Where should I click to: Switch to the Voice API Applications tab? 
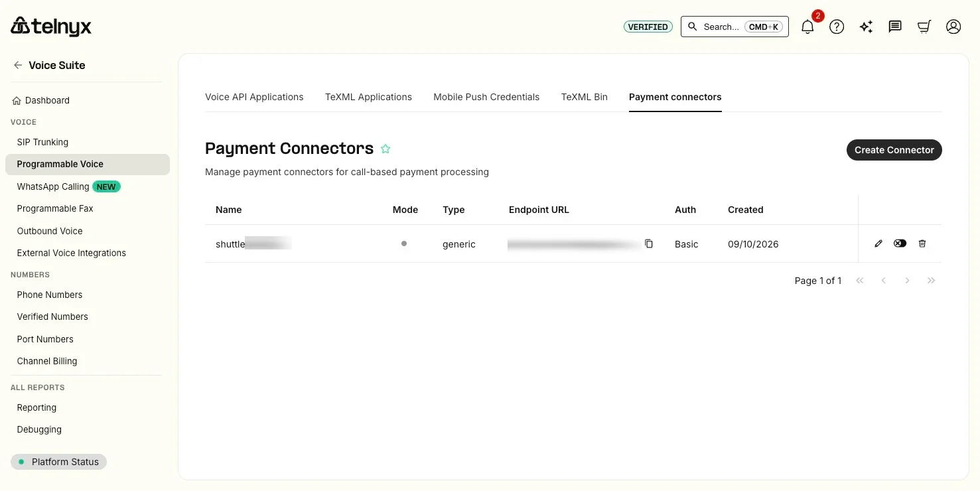pos(254,97)
